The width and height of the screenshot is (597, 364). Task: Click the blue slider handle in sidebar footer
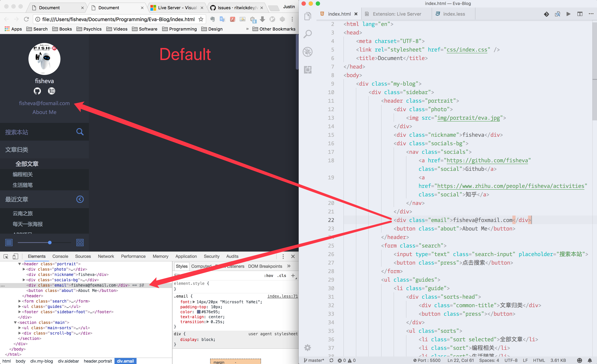[x=50, y=243]
